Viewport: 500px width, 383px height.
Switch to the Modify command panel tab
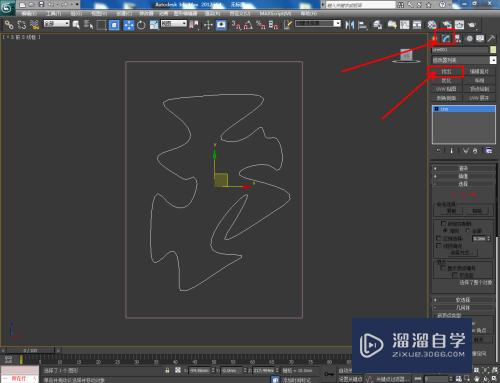coord(446,39)
